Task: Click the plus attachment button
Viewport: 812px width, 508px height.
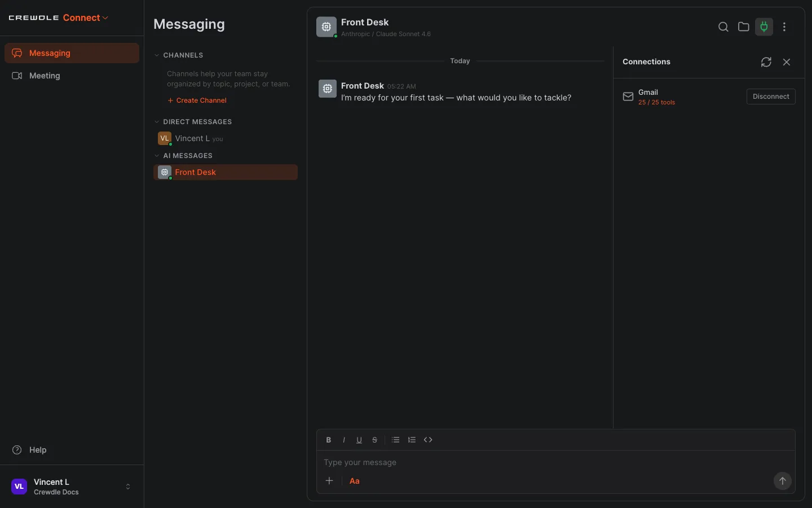Action: click(329, 481)
